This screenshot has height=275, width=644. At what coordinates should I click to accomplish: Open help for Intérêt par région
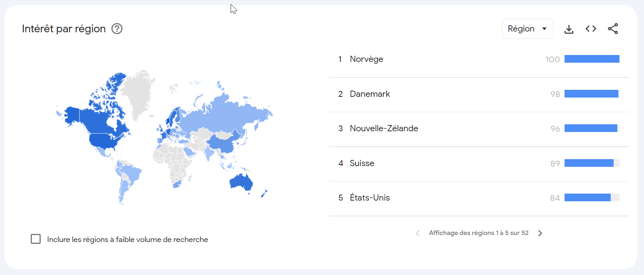click(x=117, y=29)
